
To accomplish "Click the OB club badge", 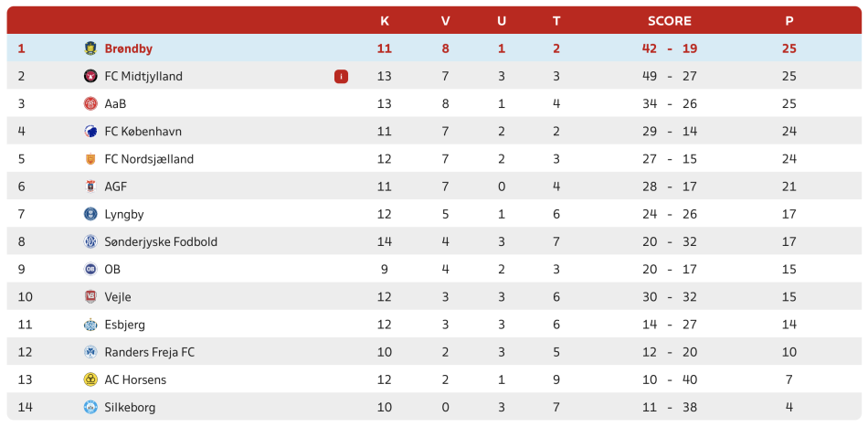I will coord(90,269).
